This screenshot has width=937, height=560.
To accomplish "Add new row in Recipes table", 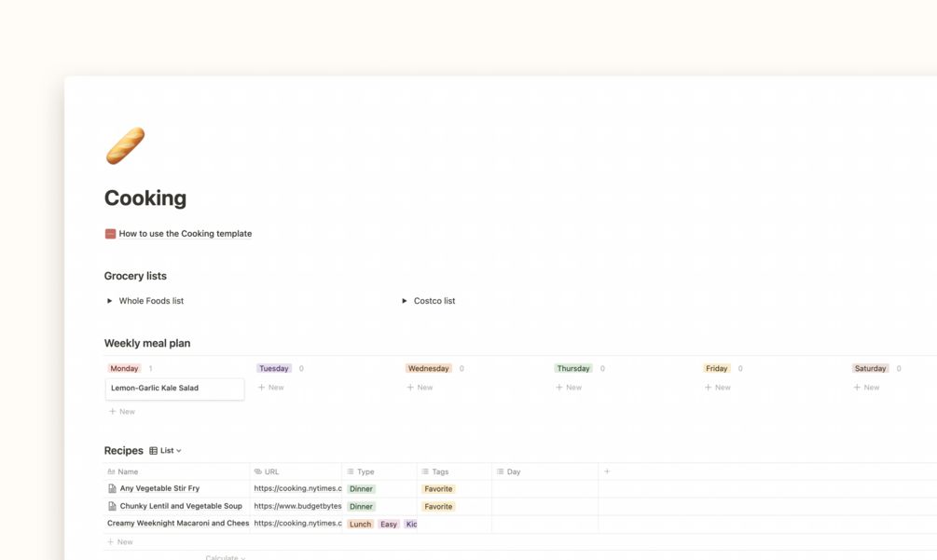I will pyautogui.click(x=120, y=542).
